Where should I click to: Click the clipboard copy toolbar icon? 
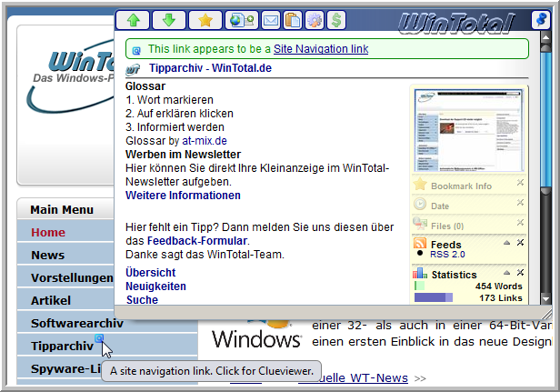pos(293,20)
